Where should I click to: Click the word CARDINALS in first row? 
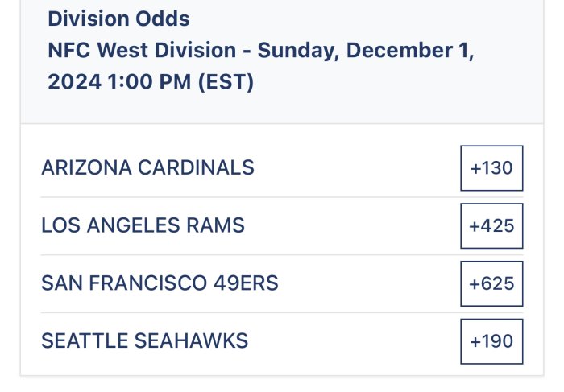tap(196, 167)
